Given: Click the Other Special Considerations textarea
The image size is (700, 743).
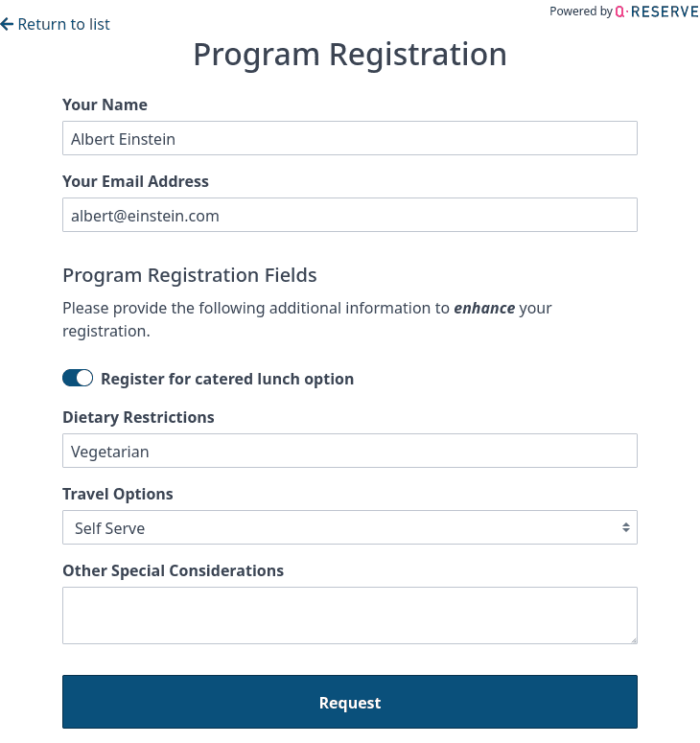Looking at the screenshot, I should click(x=350, y=615).
